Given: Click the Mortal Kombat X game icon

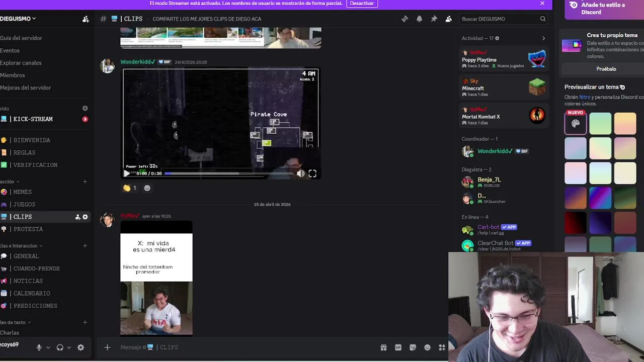Looking at the screenshot, I should [x=537, y=116].
